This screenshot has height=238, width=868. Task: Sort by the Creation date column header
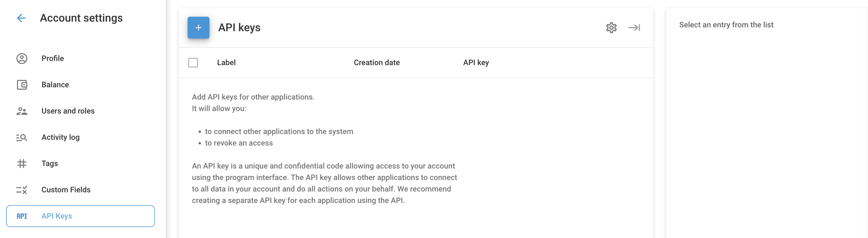click(x=377, y=63)
